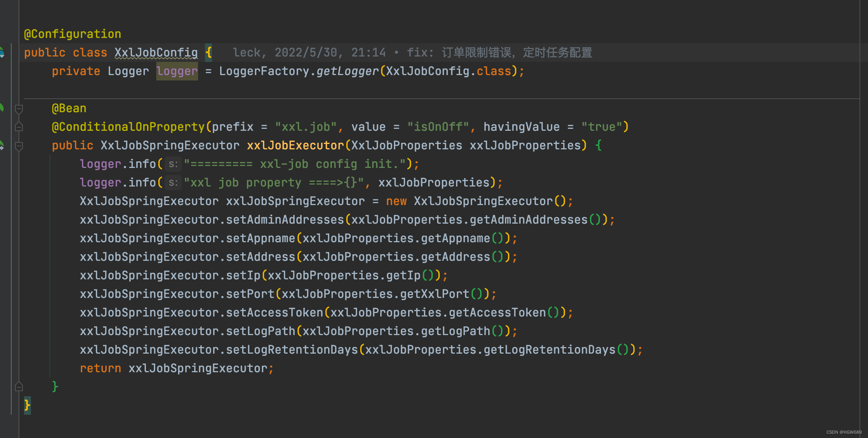
Task: Click the s: hint before xxl job property string
Action: coord(173,183)
